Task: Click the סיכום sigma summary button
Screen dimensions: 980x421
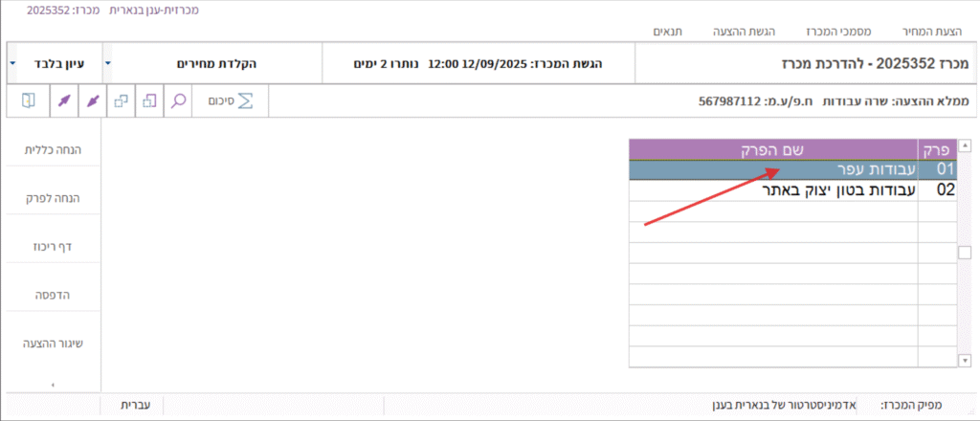Action: click(x=230, y=101)
